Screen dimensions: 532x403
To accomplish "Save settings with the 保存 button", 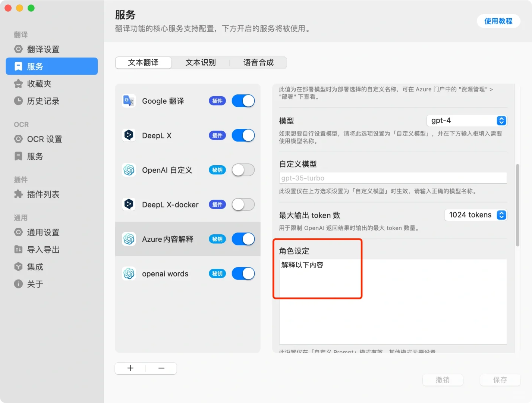I will tap(500, 380).
